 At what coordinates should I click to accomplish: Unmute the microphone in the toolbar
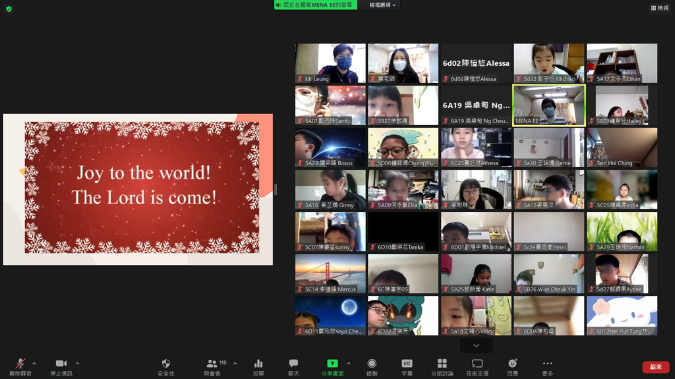pos(20,367)
